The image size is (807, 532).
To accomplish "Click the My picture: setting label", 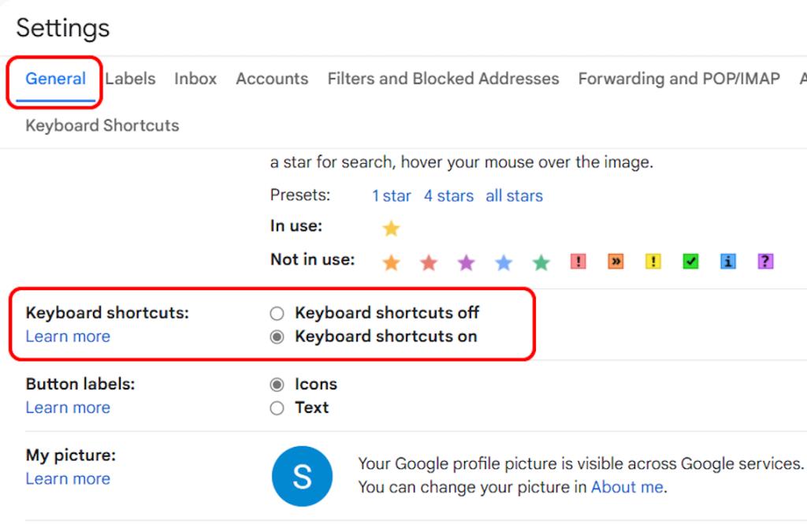I will (x=71, y=456).
